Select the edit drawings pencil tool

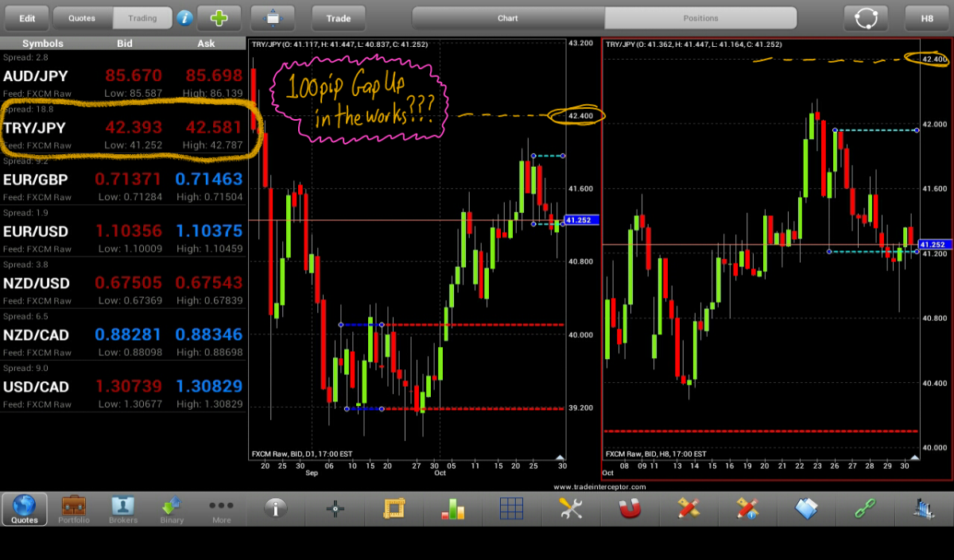(747, 508)
